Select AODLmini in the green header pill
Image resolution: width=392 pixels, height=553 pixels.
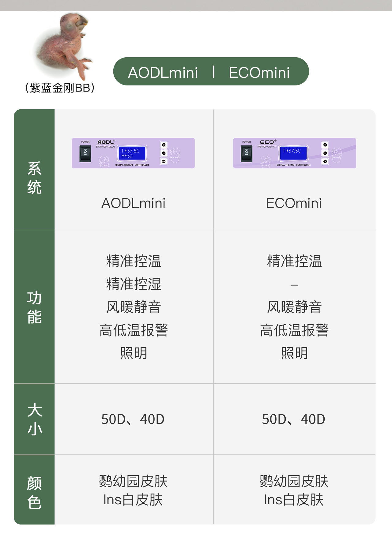[x=163, y=73]
